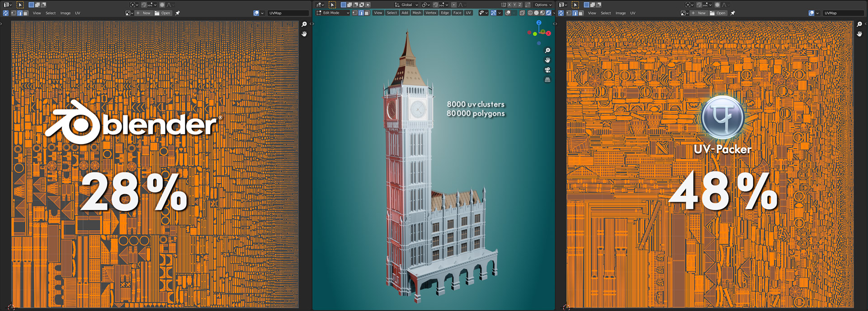The height and width of the screenshot is (311, 868).
Task: Click the zoom magnifier in the right UV editor
Action: (859, 24)
